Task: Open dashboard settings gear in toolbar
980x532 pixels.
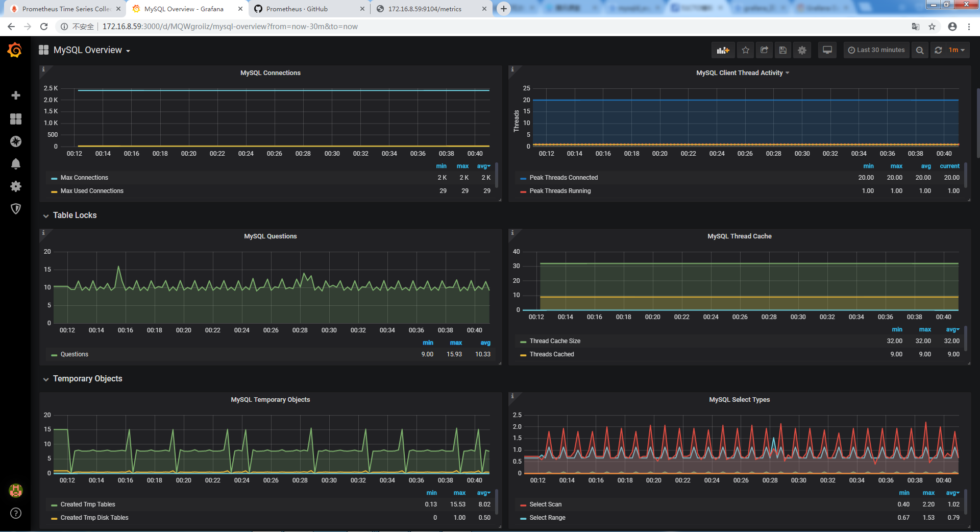Action: click(x=802, y=50)
